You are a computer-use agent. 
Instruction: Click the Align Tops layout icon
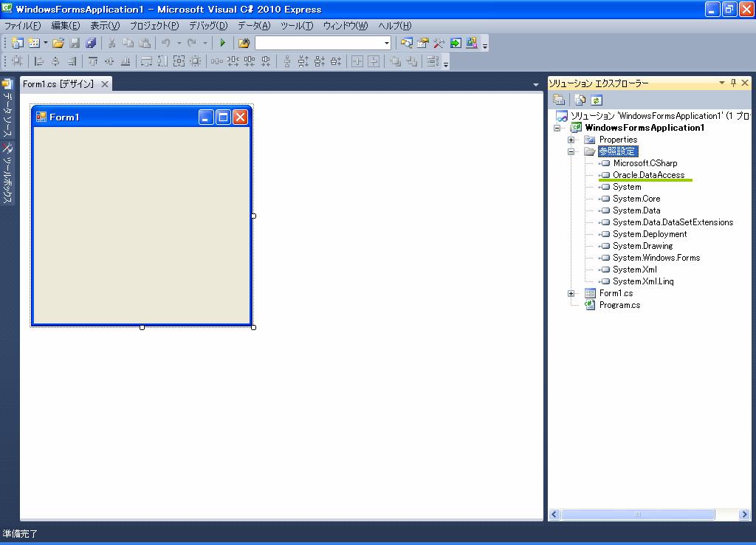[93, 61]
